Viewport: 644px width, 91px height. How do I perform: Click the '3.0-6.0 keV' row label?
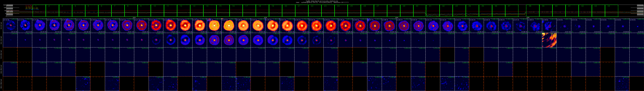click(1, 25)
